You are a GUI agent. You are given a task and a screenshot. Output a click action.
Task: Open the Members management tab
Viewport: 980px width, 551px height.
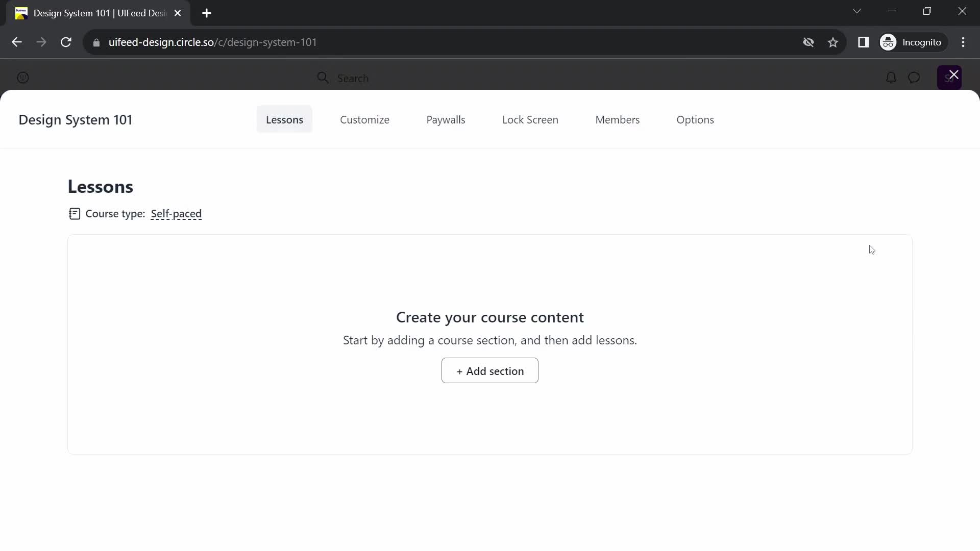[617, 119]
